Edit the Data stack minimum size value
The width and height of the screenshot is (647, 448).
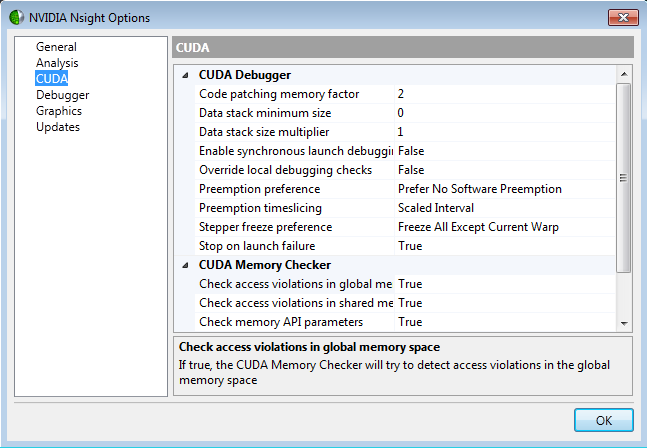[505, 113]
